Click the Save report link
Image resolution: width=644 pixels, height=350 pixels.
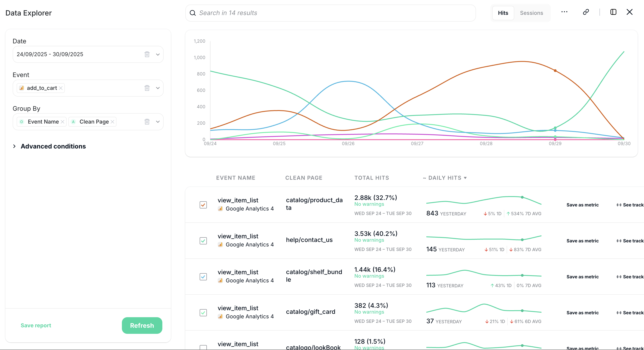[36, 325]
